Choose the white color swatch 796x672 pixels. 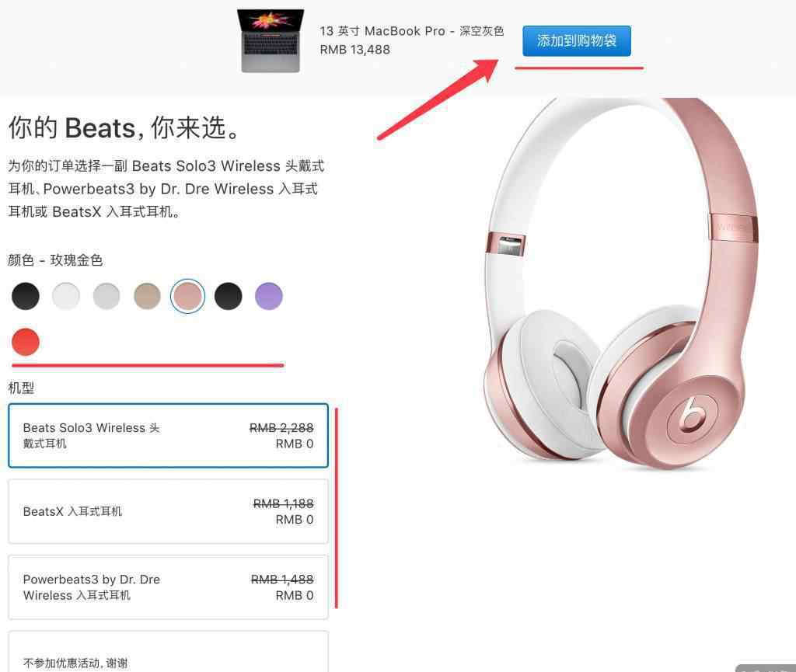point(66,296)
